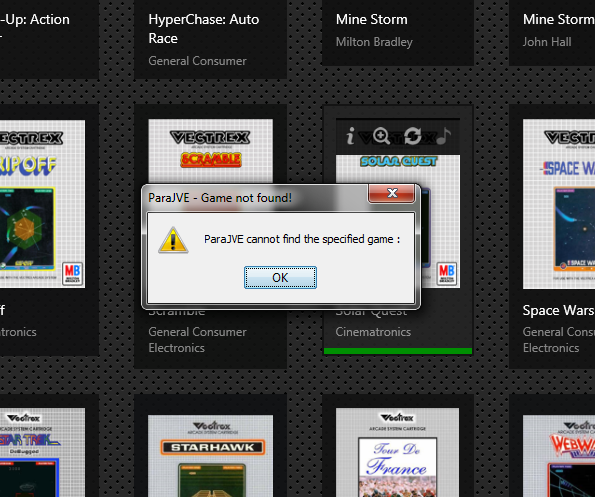Click the green progress bar under Solar Quest

(398, 351)
